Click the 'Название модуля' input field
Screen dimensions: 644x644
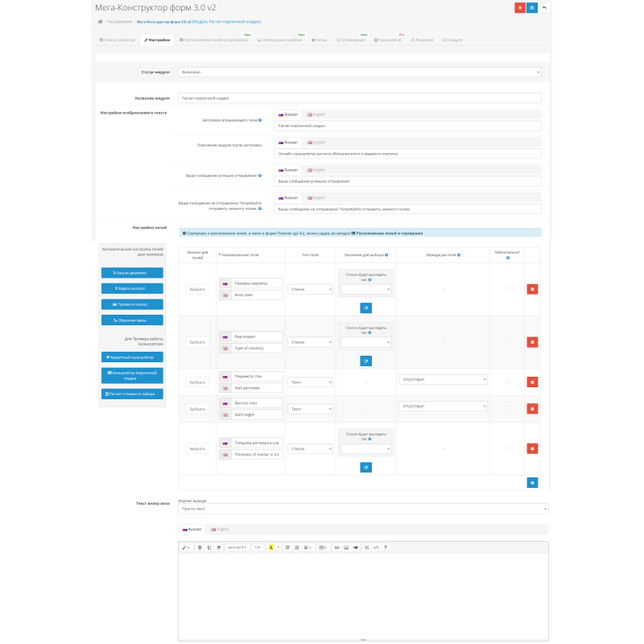tap(359, 98)
